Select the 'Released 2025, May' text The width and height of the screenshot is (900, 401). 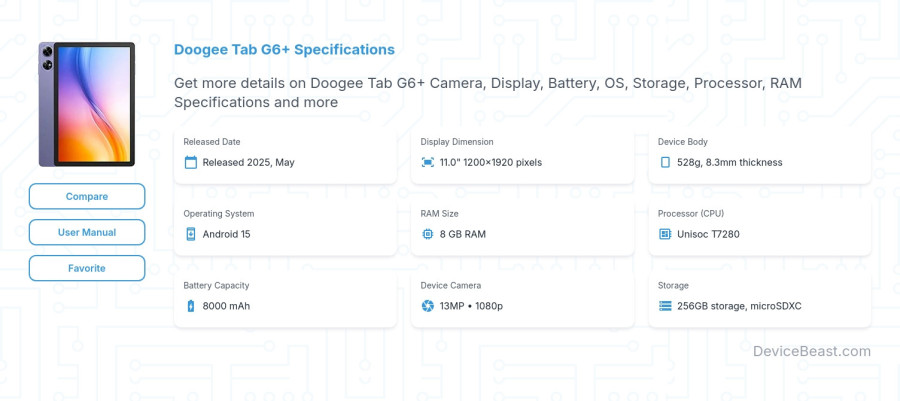pyautogui.click(x=249, y=162)
